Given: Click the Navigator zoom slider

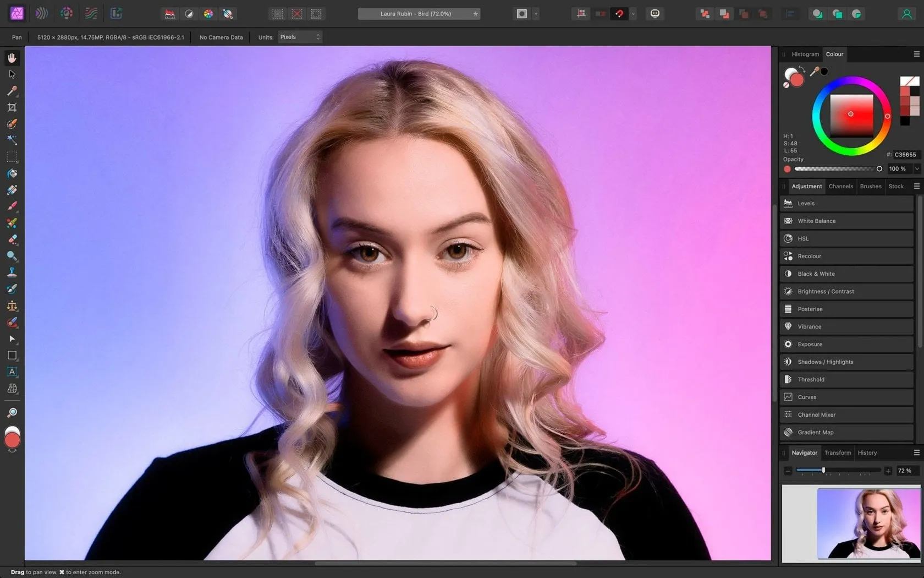Looking at the screenshot, I should tap(837, 471).
